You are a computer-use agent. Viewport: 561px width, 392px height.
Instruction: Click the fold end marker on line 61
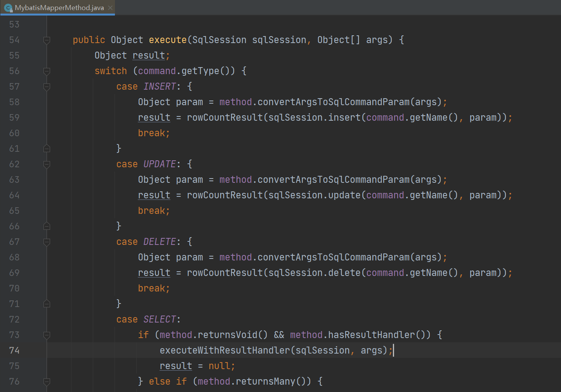click(47, 149)
